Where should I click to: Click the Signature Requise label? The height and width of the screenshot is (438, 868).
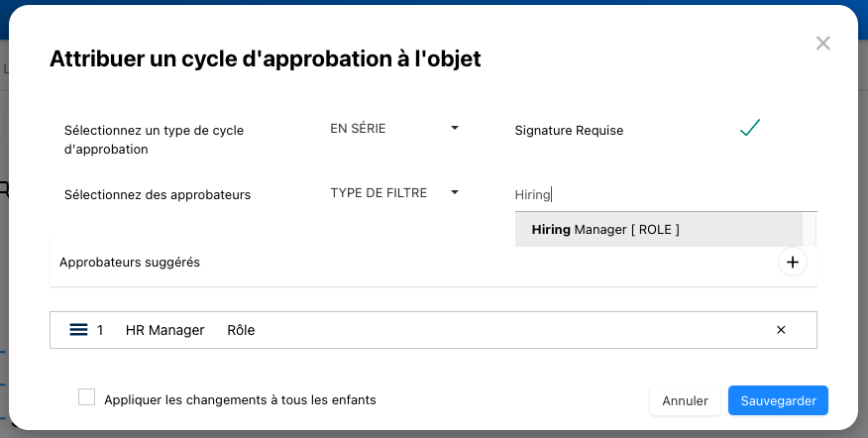coord(569,130)
